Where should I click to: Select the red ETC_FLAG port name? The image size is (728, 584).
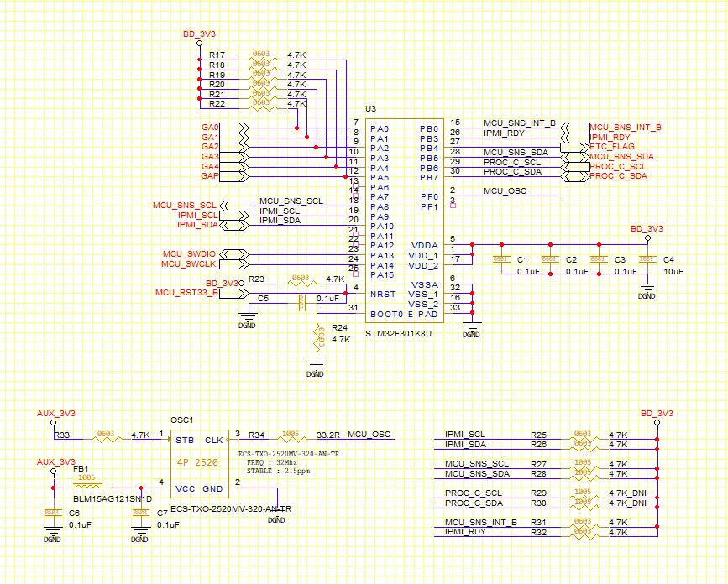click(612, 147)
